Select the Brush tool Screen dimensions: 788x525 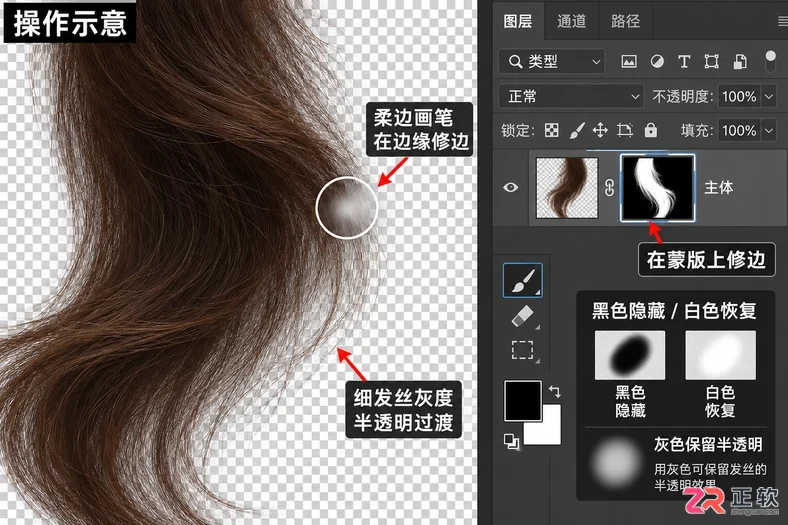coord(523,280)
